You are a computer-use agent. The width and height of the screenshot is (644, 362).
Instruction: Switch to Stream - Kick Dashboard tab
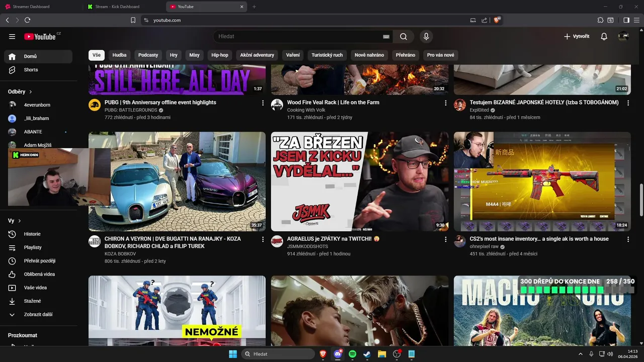117,7
